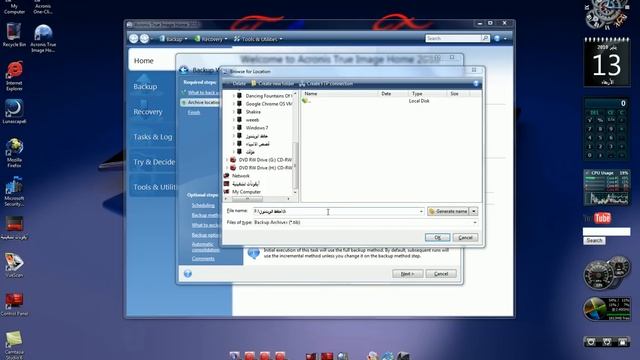Image resolution: width=640 pixels, height=360 pixels.
Task: Click the Generate name button
Action: (449, 211)
